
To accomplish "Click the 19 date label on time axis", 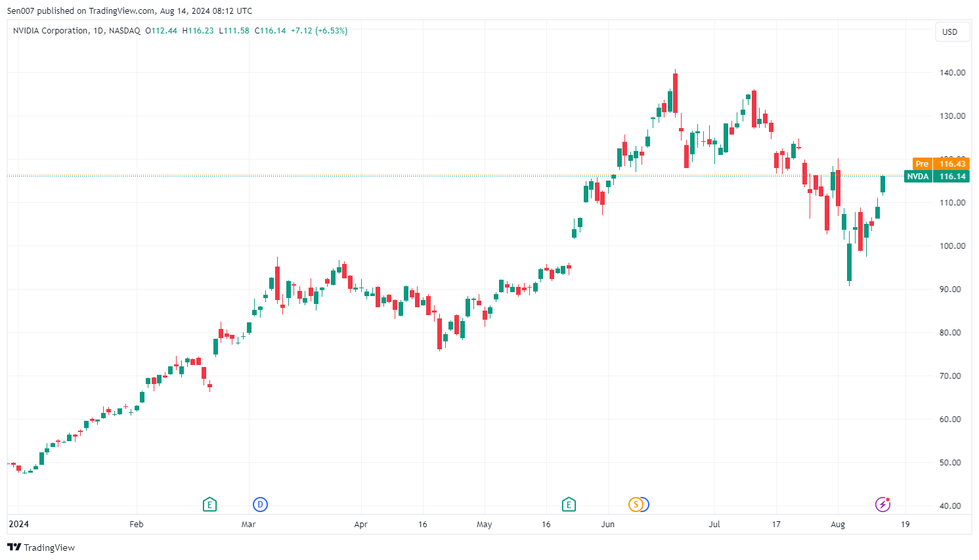I will [905, 524].
